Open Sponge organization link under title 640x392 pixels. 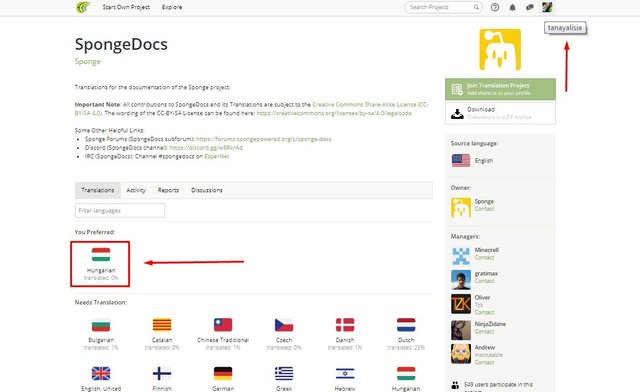88,61
